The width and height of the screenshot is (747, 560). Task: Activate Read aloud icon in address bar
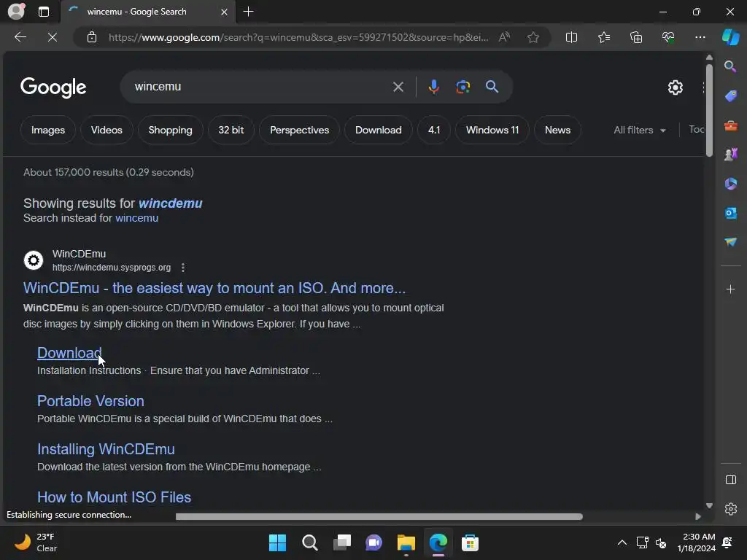504,37
